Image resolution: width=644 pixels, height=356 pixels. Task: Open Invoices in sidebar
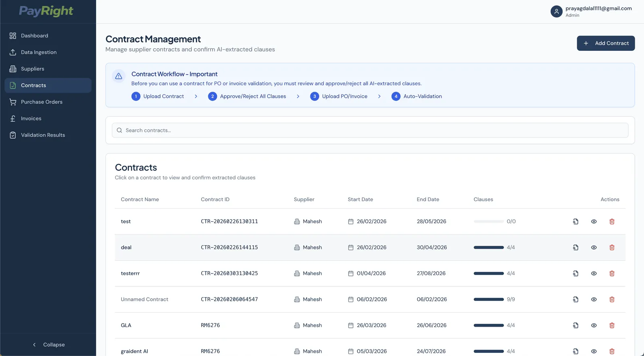coord(48,119)
